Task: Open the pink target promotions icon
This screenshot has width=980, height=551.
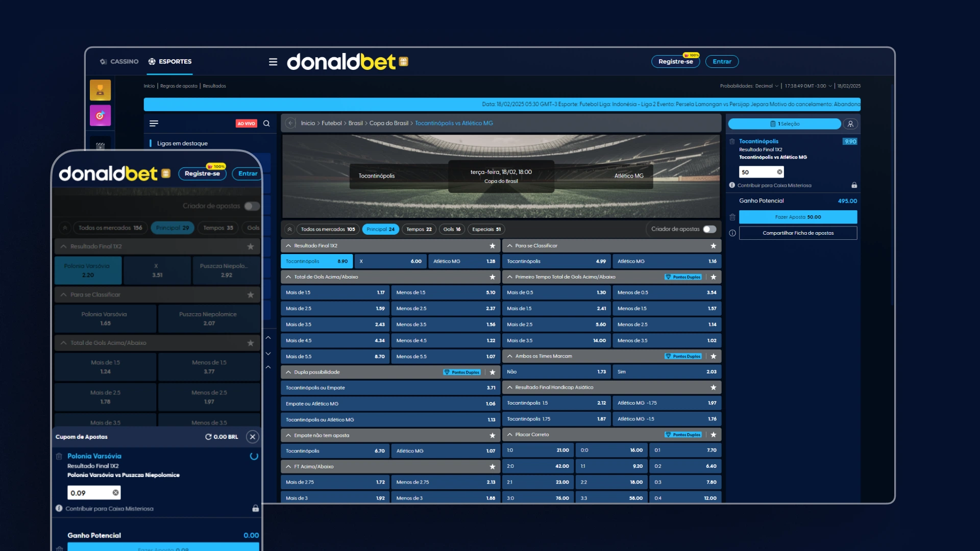Action: [100, 115]
